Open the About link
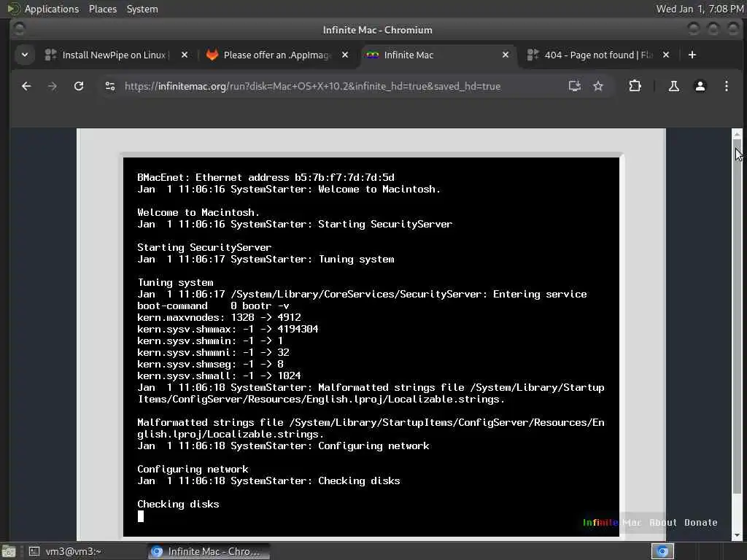 662,522
